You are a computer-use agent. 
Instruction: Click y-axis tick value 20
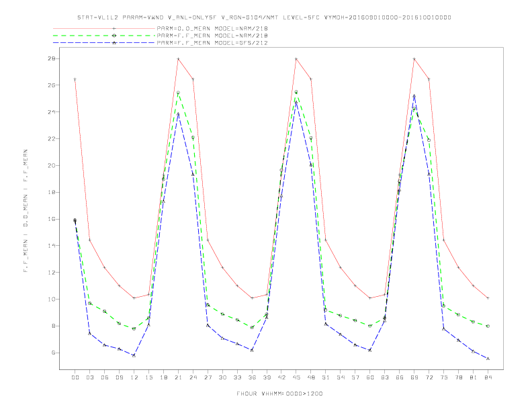click(x=52, y=165)
